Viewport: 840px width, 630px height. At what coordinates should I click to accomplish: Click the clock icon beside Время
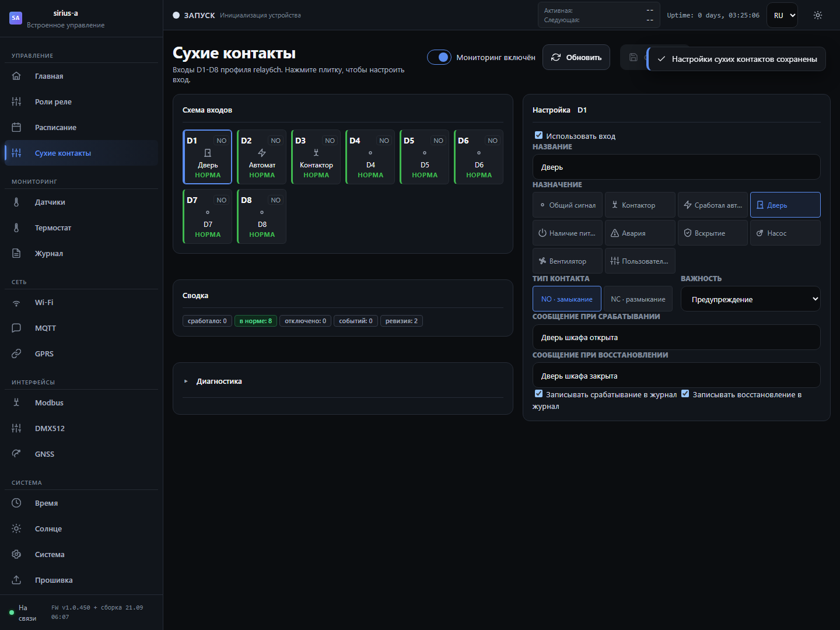coord(16,503)
